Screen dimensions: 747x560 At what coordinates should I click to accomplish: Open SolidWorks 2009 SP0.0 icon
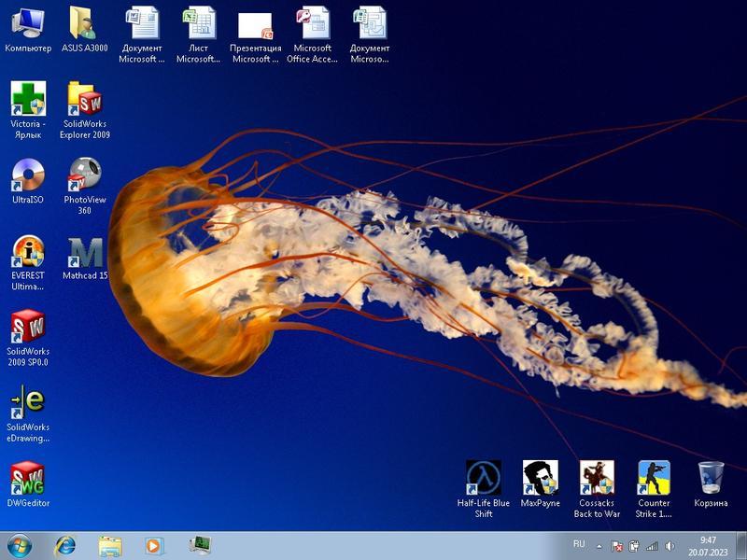(x=28, y=328)
